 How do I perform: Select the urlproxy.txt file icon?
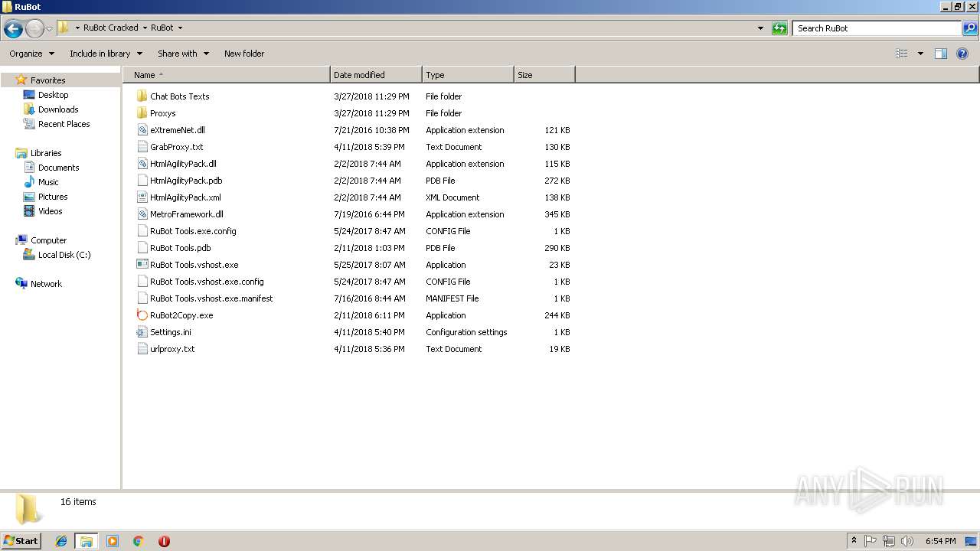click(x=142, y=349)
